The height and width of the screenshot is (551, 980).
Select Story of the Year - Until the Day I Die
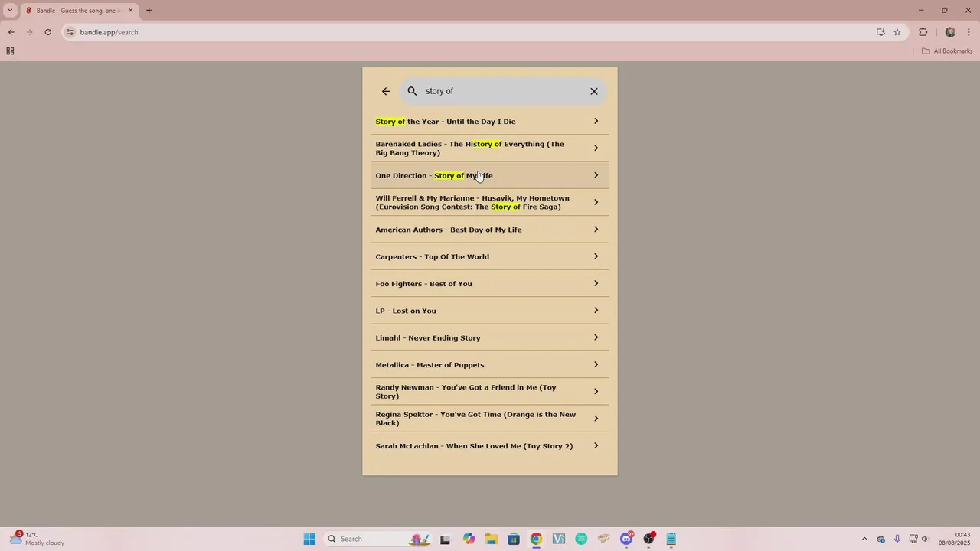pos(490,121)
